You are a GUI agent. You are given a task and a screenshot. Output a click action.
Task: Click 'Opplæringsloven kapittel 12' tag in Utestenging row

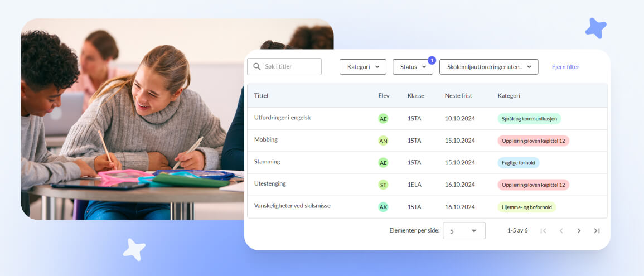point(533,185)
